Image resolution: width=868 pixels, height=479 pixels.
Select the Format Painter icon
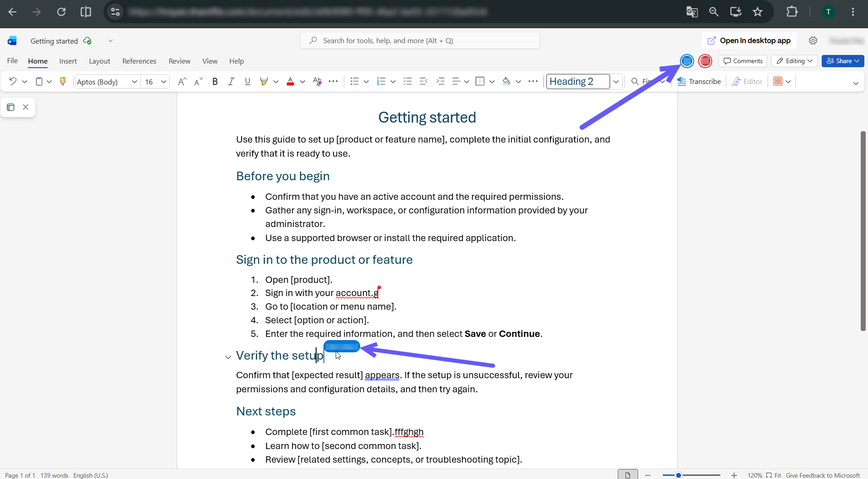63,81
